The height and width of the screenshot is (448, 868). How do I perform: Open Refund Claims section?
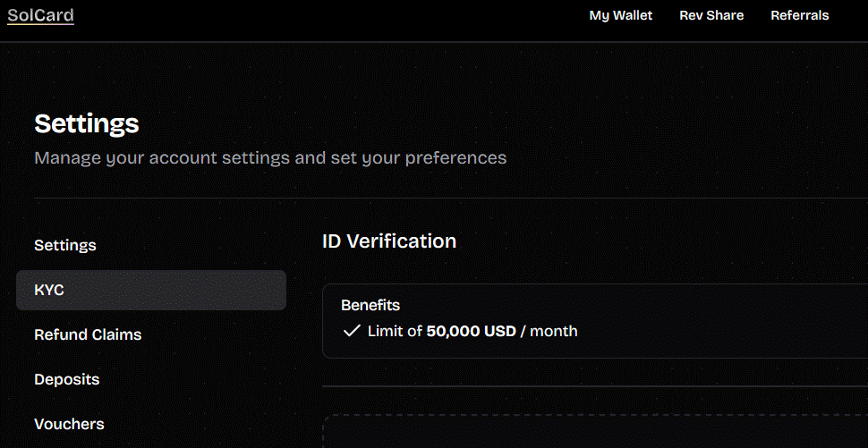coord(88,334)
